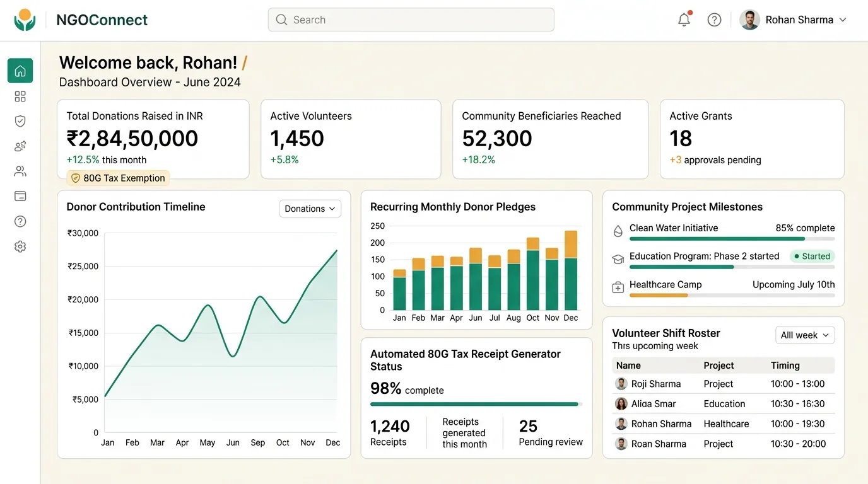Click the Name column header in roster
The height and width of the screenshot is (484, 868).
[628, 366]
